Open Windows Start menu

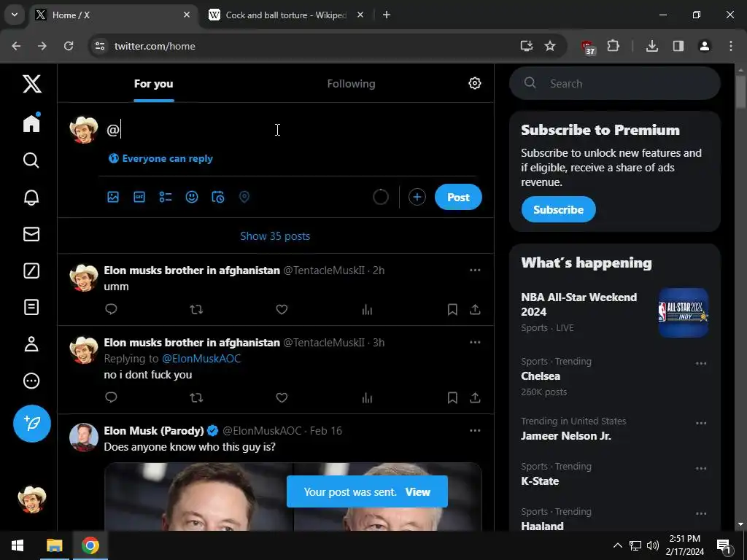point(18,545)
